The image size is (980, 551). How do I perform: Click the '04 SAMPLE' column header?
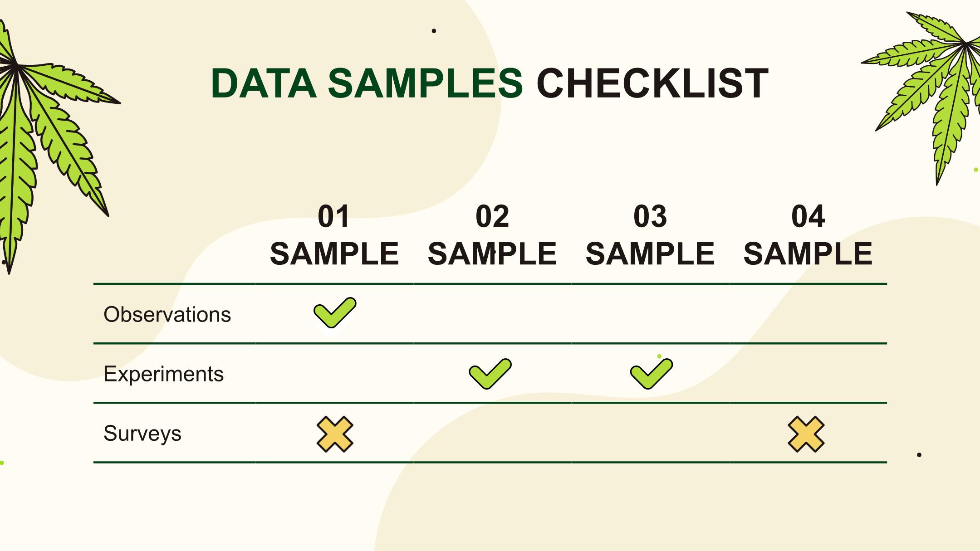808,235
